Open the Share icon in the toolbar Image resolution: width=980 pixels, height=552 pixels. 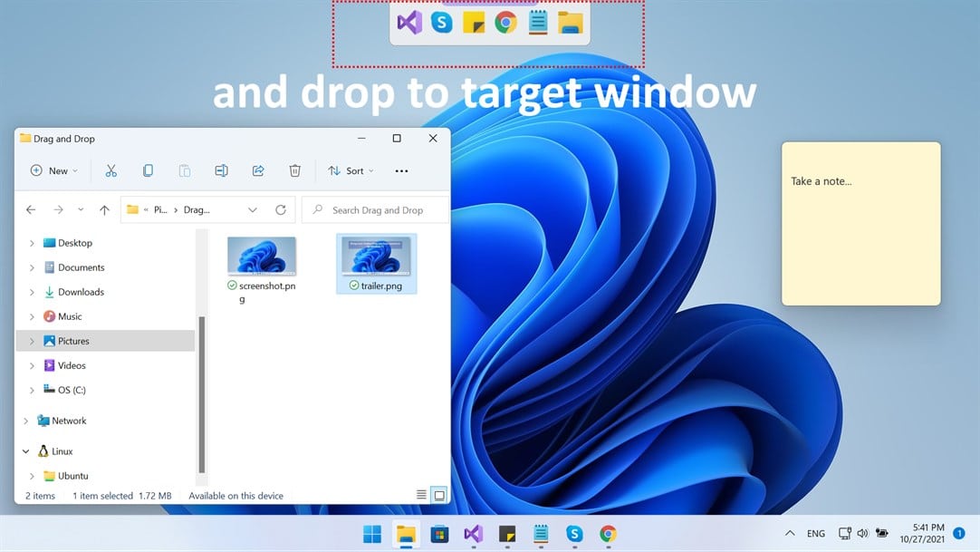click(258, 170)
